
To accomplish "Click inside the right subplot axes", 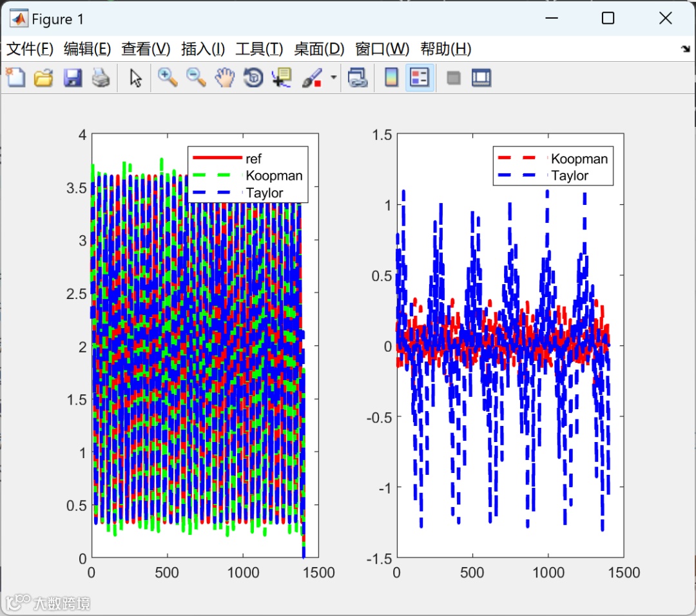I will 510,345.
